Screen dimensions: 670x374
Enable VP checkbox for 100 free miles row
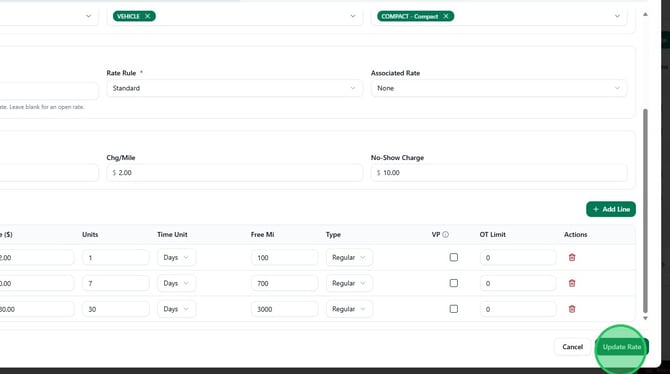453,257
